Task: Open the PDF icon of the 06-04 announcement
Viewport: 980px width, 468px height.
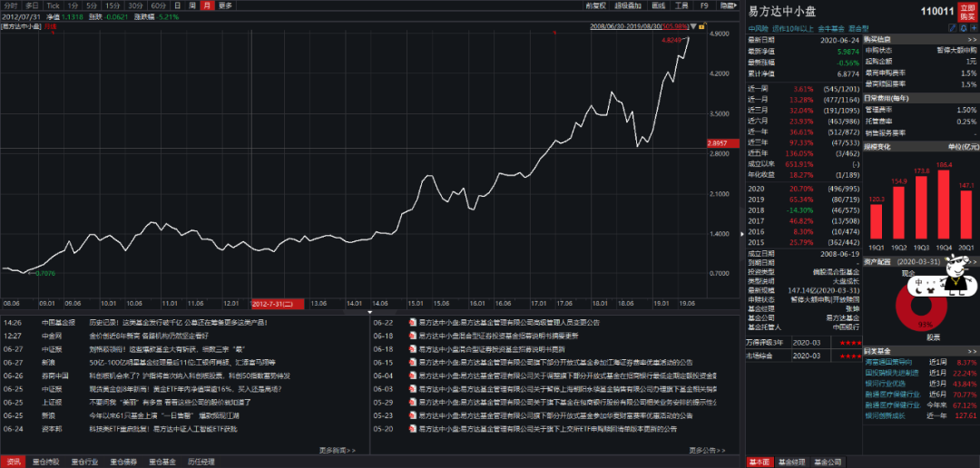Action: pos(412,376)
